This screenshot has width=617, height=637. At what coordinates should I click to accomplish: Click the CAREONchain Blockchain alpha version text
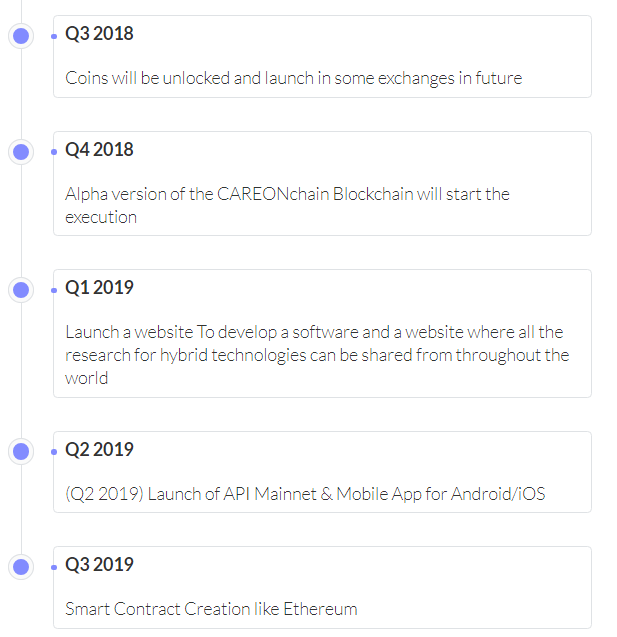[x=287, y=205]
